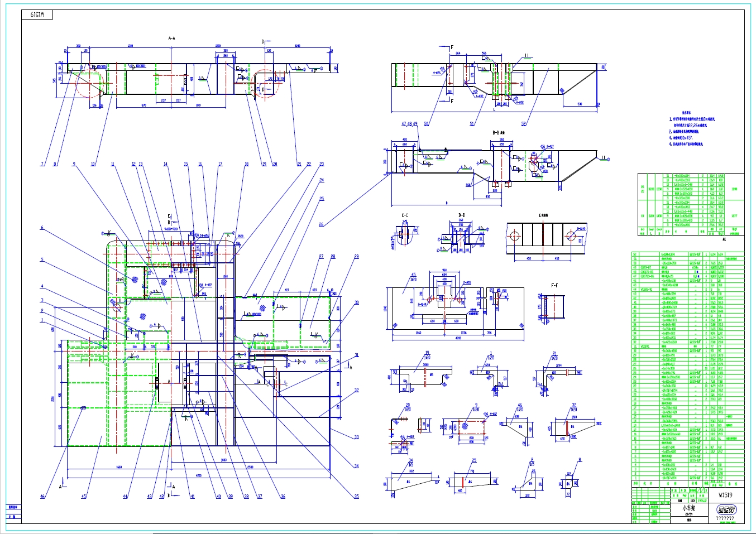Select the A-A section view title
Screen dimensions: 756x534
tap(172, 39)
